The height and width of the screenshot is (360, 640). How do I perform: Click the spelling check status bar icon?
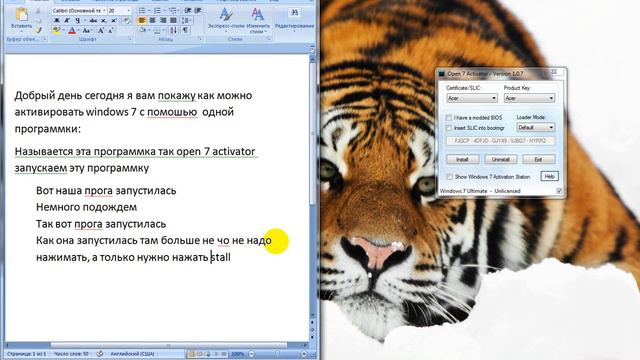(100, 354)
